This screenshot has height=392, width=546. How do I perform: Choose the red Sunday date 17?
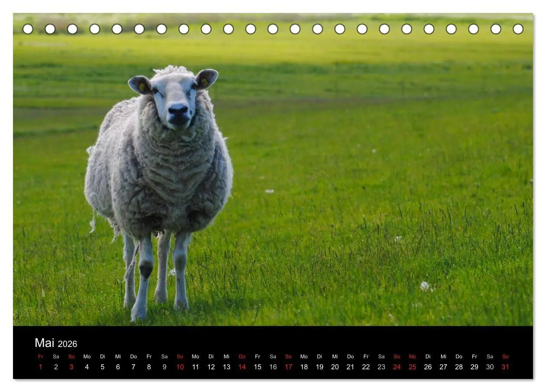(x=288, y=367)
